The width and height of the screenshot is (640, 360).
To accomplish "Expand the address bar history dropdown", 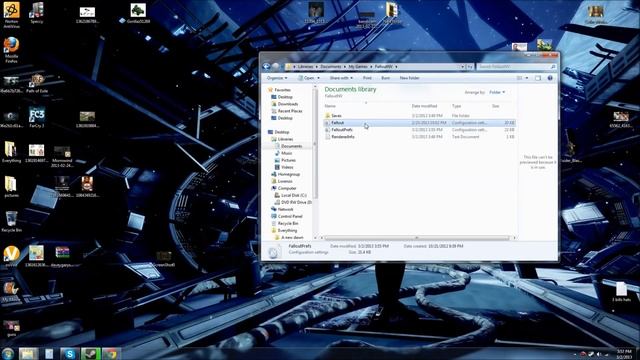I will (462, 67).
